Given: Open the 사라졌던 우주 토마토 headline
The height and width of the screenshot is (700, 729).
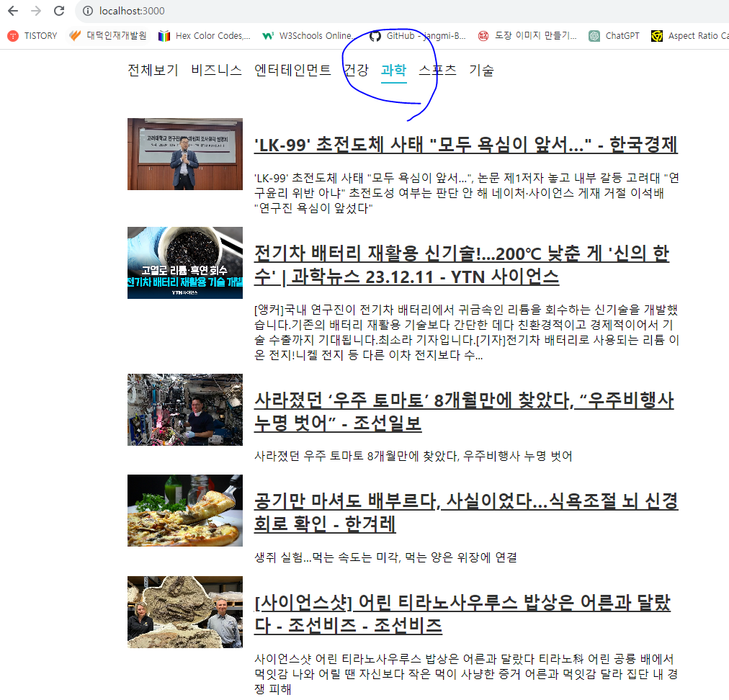Looking at the screenshot, I should point(463,412).
